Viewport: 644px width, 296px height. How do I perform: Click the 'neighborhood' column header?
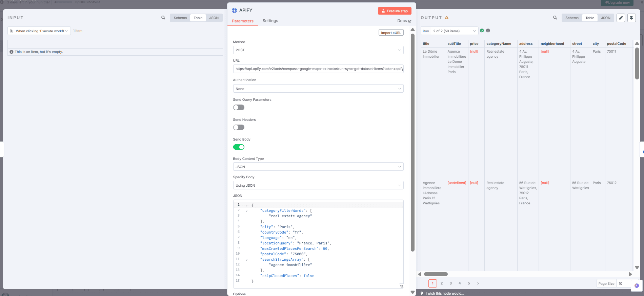[554, 43]
